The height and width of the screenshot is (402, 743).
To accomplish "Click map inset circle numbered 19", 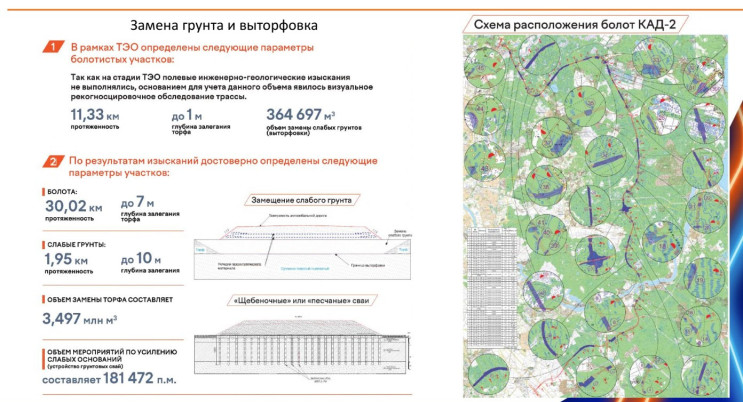I will click(706, 278).
